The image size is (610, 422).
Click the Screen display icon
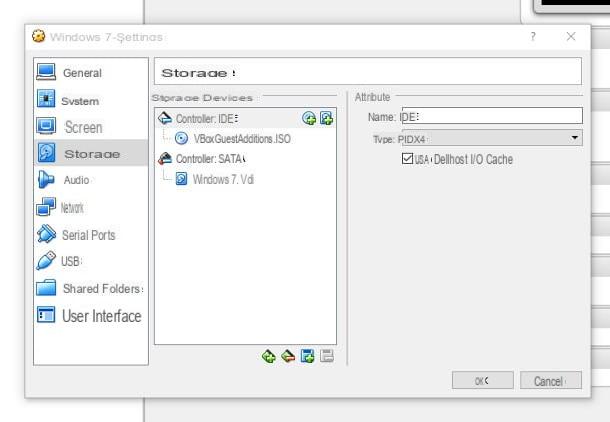point(46,126)
